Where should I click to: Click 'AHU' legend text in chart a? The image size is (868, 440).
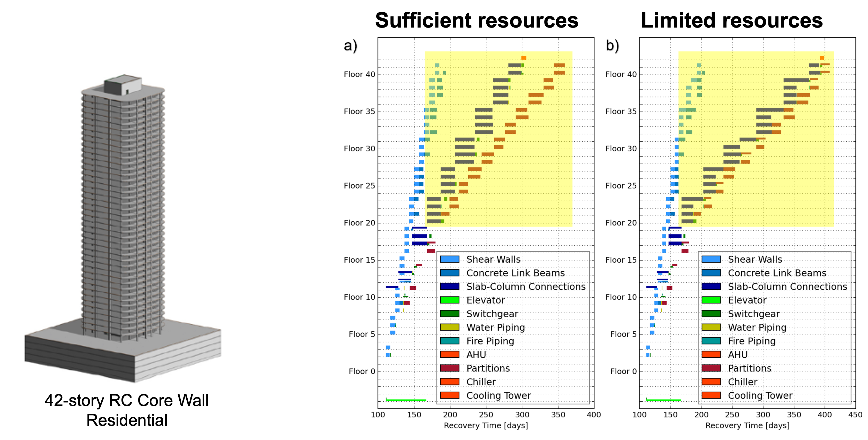[476, 354]
